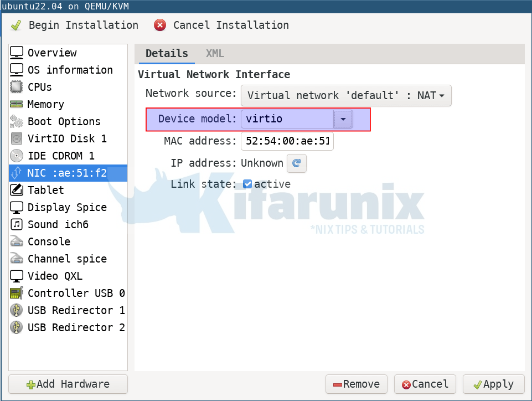
Task: Refresh the IP address
Action: pyautogui.click(x=297, y=163)
